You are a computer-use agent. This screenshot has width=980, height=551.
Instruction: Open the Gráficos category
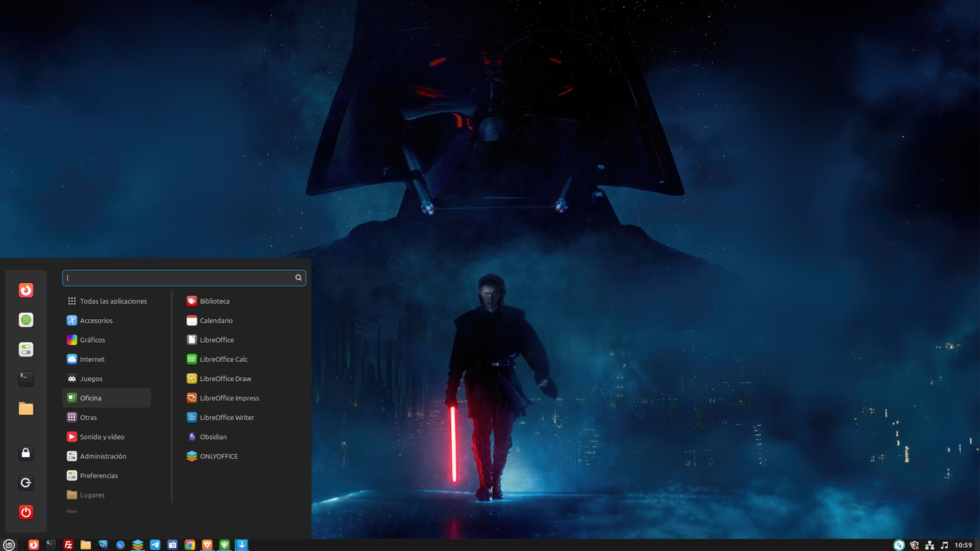click(106, 340)
